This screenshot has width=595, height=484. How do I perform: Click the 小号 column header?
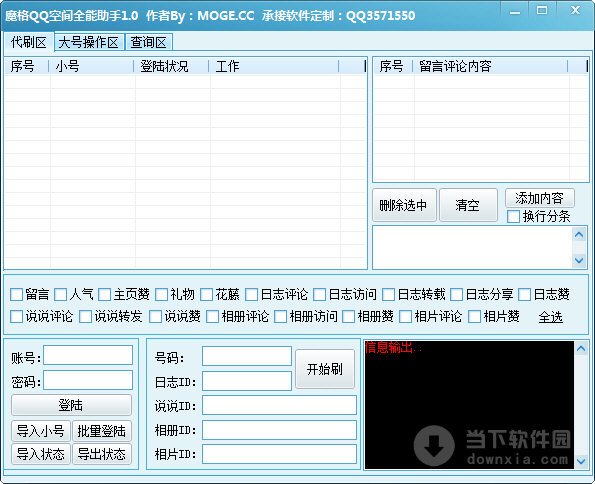pyautogui.click(x=91, y=66)
